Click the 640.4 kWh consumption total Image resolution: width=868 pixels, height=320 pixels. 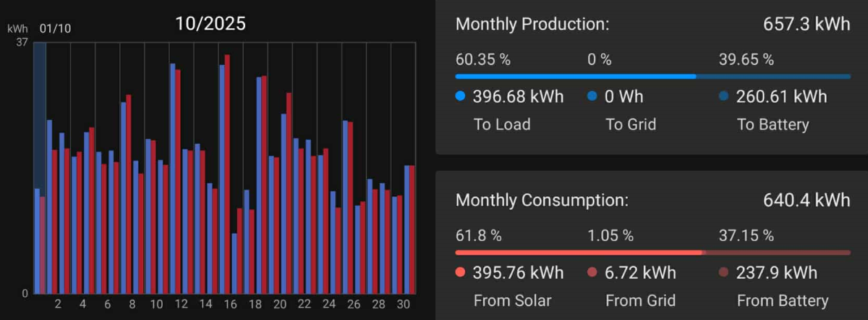806,201
